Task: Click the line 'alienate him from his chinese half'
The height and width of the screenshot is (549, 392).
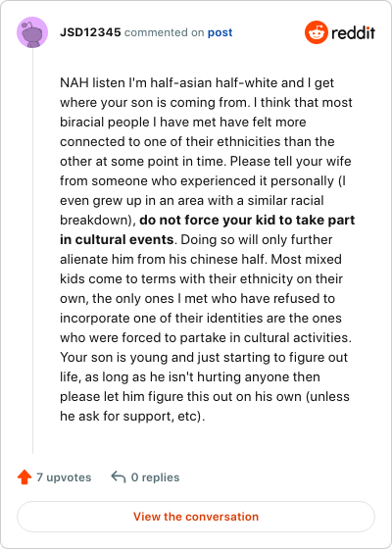Action: (x=201, y=260)
